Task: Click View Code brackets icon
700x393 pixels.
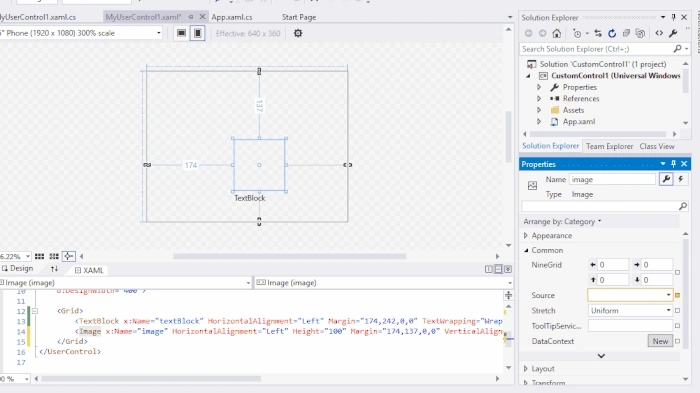Action: point(659,33)
